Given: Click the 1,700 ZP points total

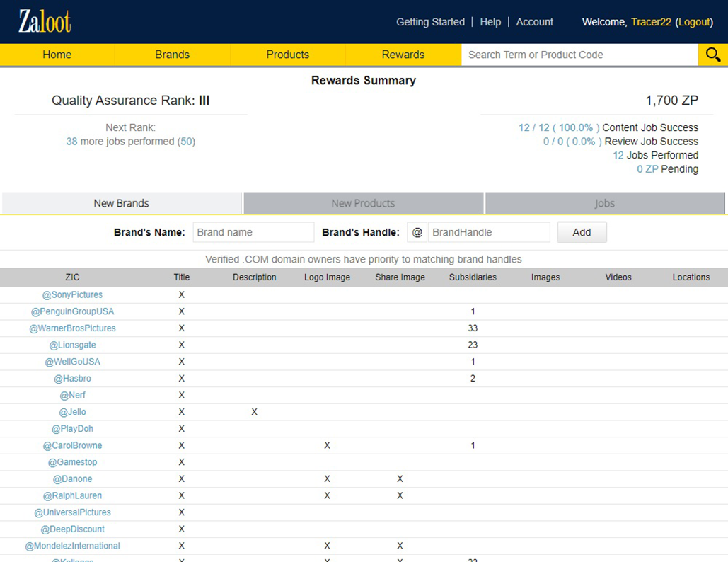Looking at the screenshot, I should [x=672, y=101].
